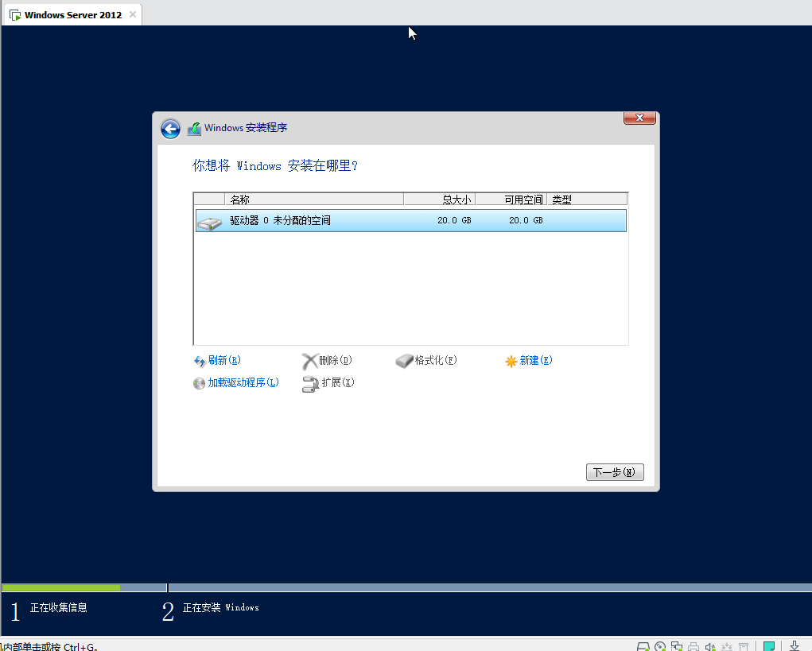
Task: Click the printer status bar icon
Action: coord(693,646)
